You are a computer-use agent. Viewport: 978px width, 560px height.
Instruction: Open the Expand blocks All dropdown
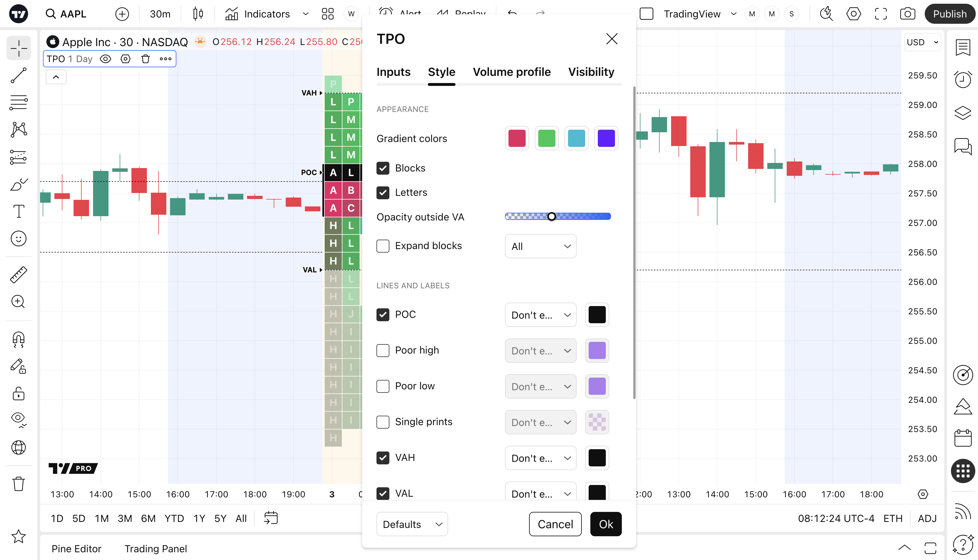(540, 246)
